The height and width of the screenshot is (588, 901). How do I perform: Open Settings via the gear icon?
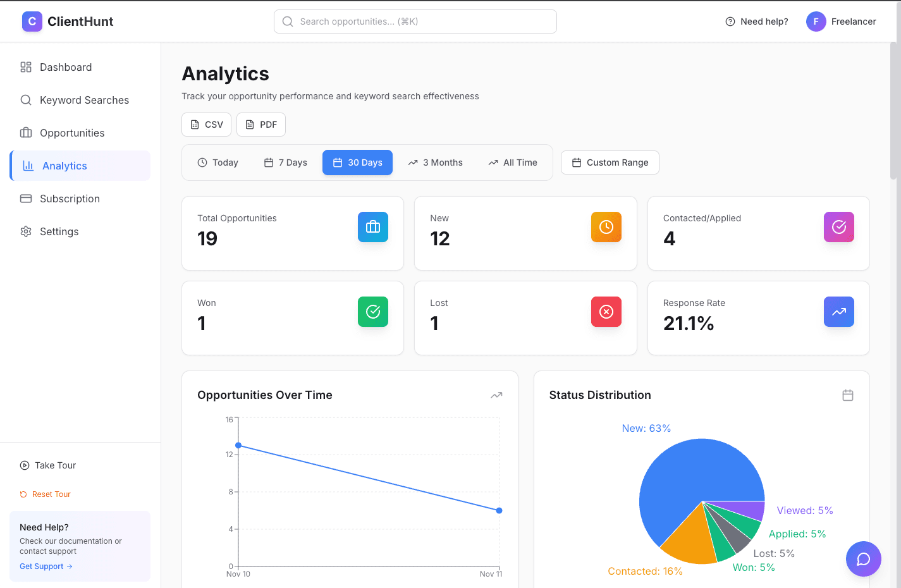pos(25,231)
